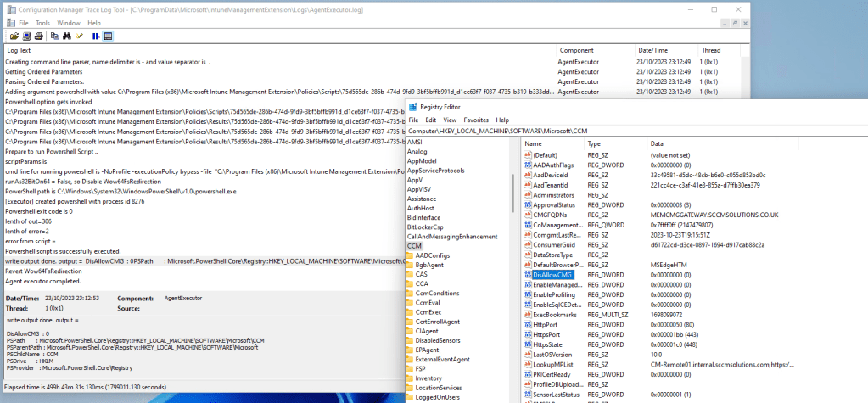Open Find using the binoculars icon

coord(67,36)
